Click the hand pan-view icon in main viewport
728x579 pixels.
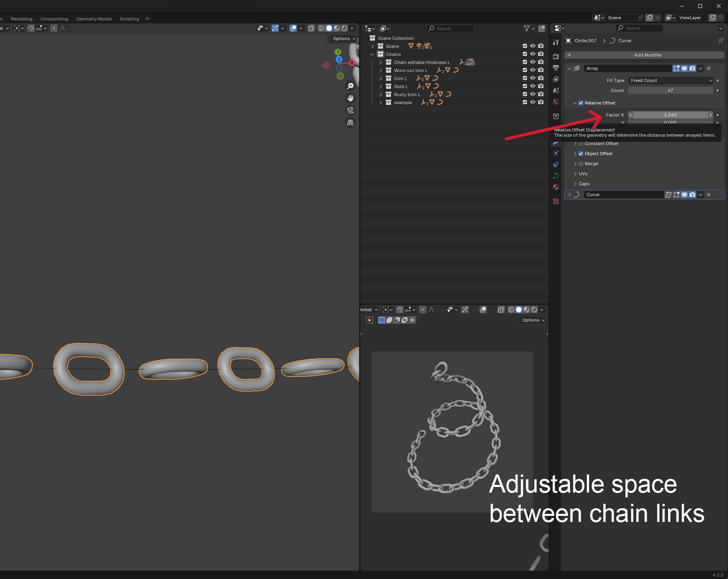click(350, 98)
